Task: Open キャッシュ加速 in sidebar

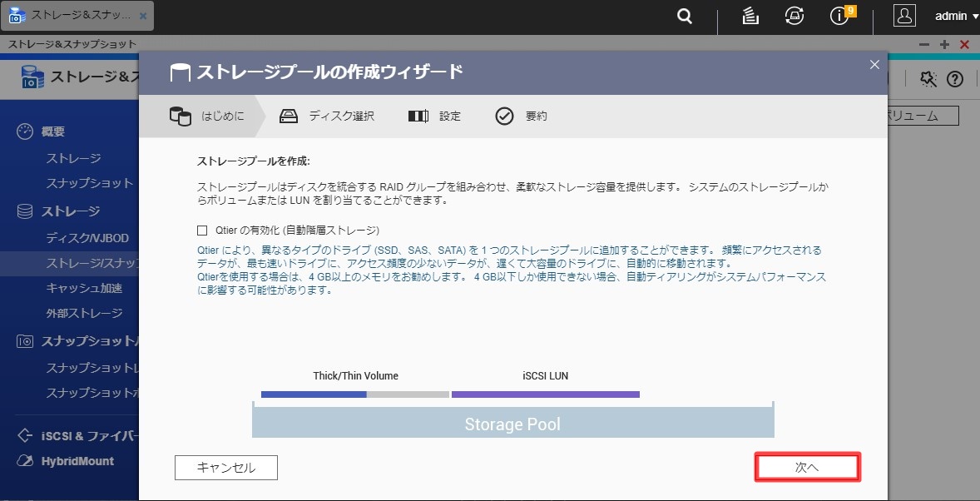Action: click(x=84, y=288)
